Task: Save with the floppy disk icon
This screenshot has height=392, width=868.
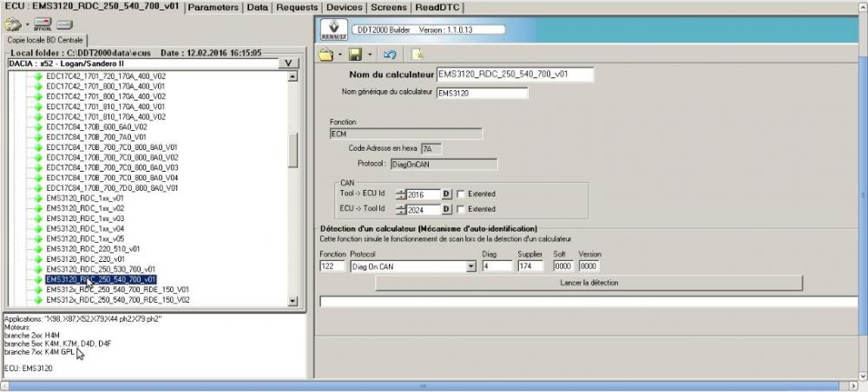Action: coord(355,54)
